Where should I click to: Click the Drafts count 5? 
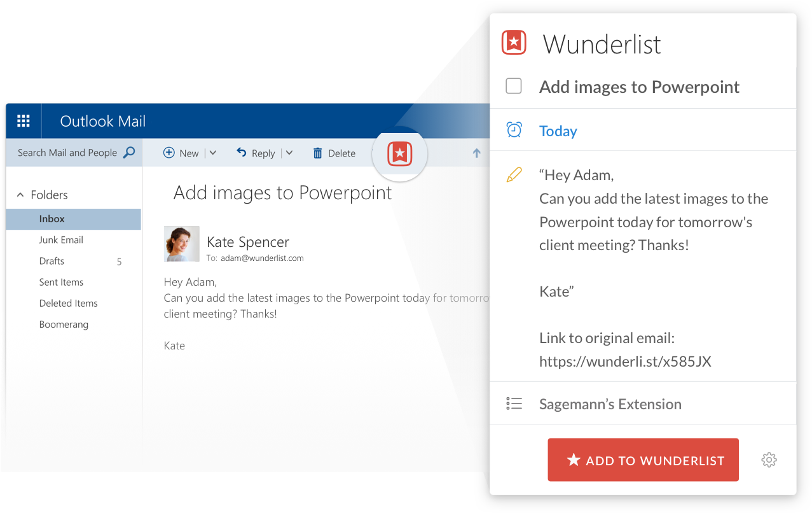pos(119,262)
